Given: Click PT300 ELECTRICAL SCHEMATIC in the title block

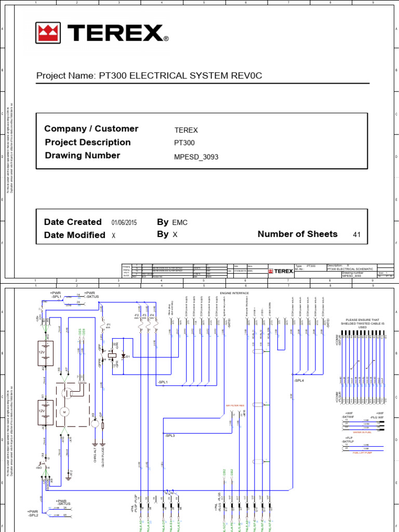Looking at the screenshot, I should [350, 269].
